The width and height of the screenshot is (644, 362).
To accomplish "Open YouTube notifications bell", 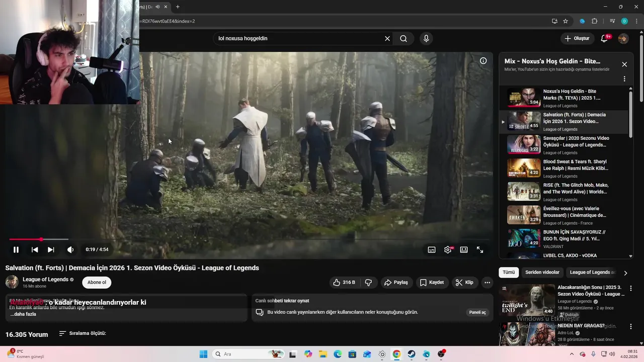I will [x=604, y=38].
